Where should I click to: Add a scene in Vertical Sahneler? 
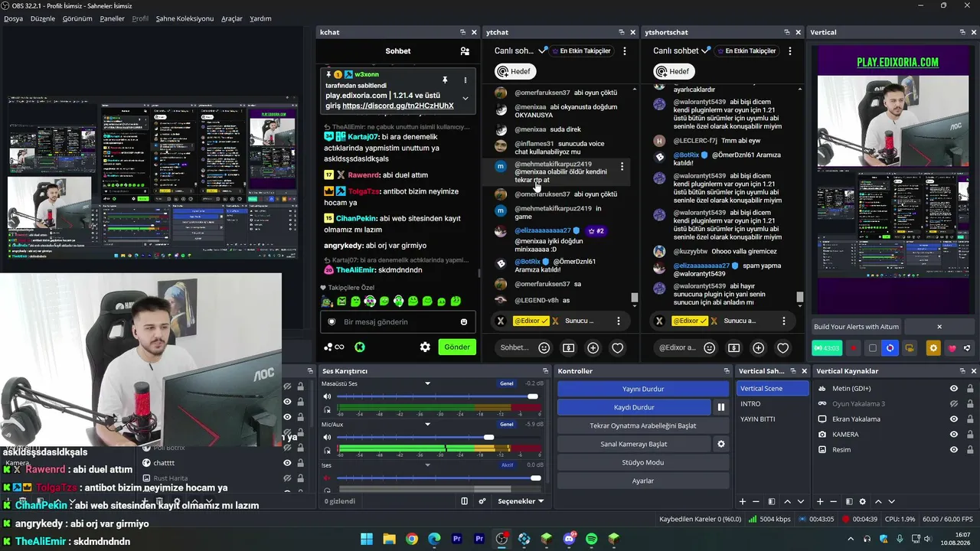[x=742, y=501]
